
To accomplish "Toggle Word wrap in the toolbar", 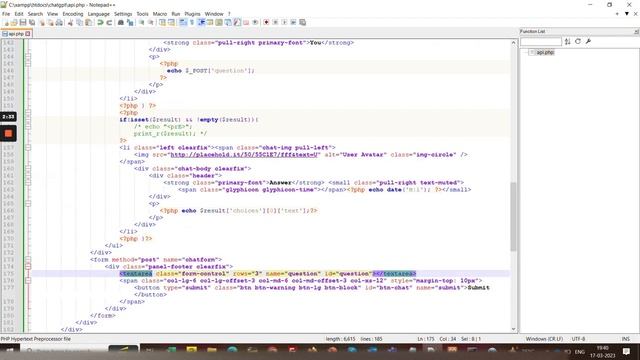I will tap(183, 22).
